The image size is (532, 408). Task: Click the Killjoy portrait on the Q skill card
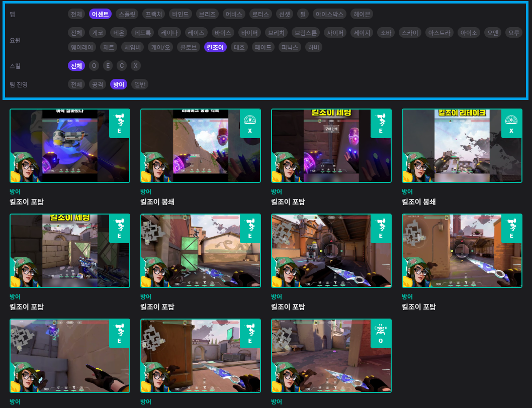286,377
